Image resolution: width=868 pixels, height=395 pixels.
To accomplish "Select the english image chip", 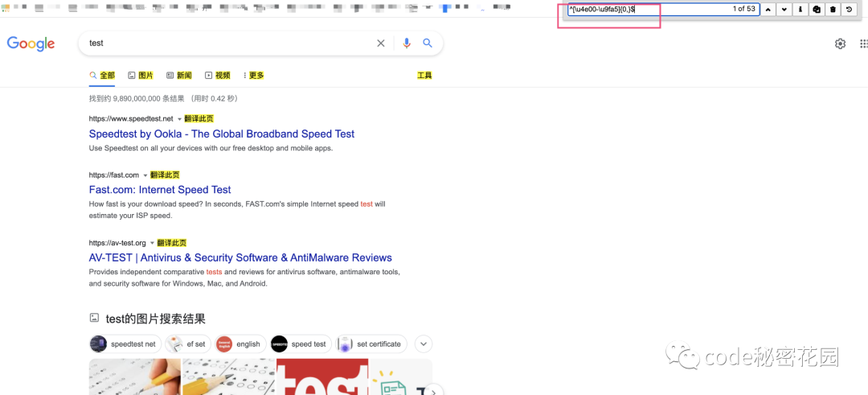I will (x=240, y=344).
